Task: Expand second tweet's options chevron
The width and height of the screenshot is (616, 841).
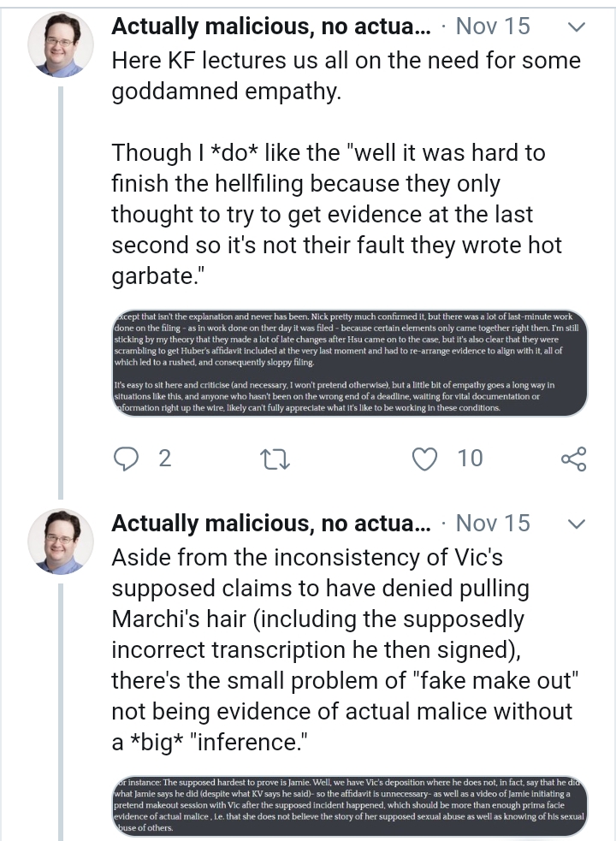Action: pos(577,524)
